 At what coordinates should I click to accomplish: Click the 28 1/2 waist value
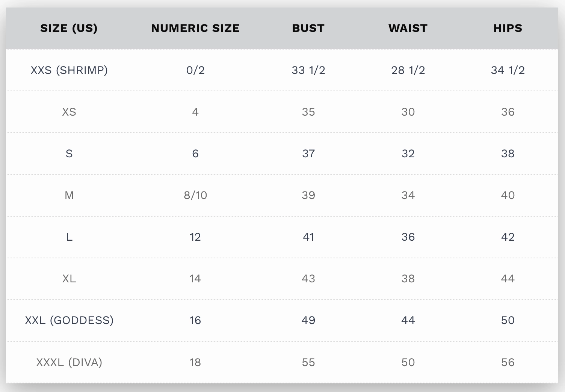[x=408, y=70]
